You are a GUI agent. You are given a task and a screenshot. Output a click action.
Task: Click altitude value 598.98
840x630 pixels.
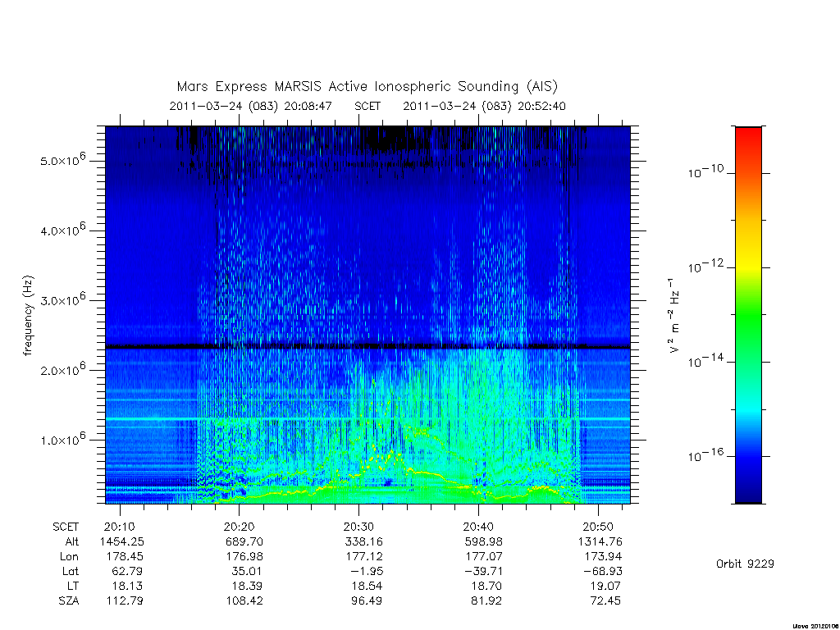coord(484,541)
